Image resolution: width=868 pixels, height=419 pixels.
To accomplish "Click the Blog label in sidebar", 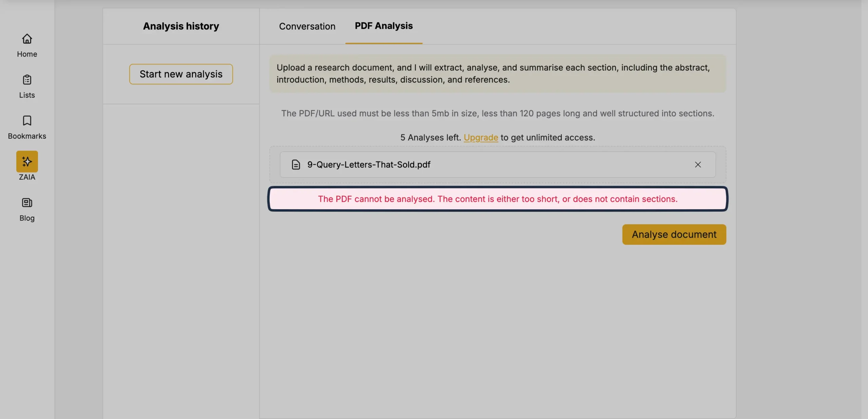I will tap(27, 218).
